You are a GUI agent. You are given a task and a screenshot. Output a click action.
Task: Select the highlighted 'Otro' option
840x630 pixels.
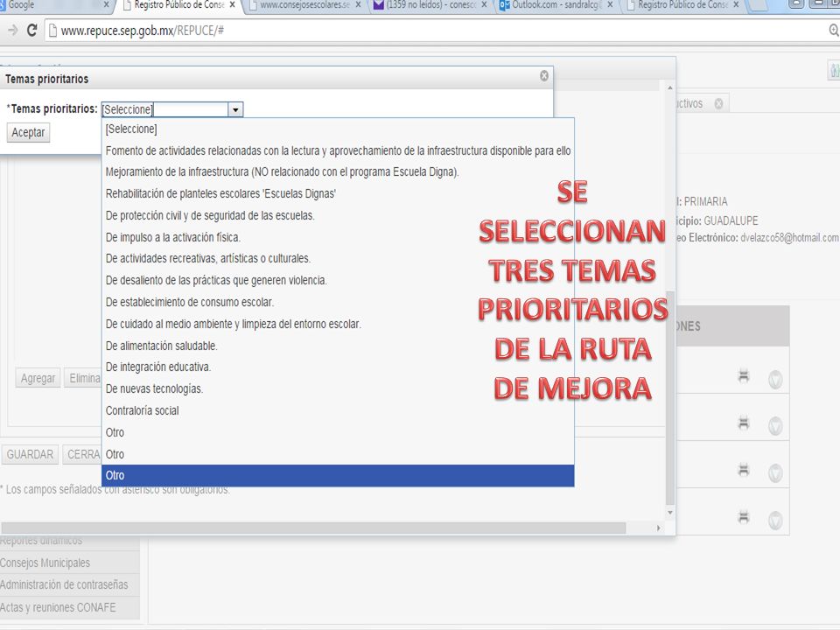(338, 476)
